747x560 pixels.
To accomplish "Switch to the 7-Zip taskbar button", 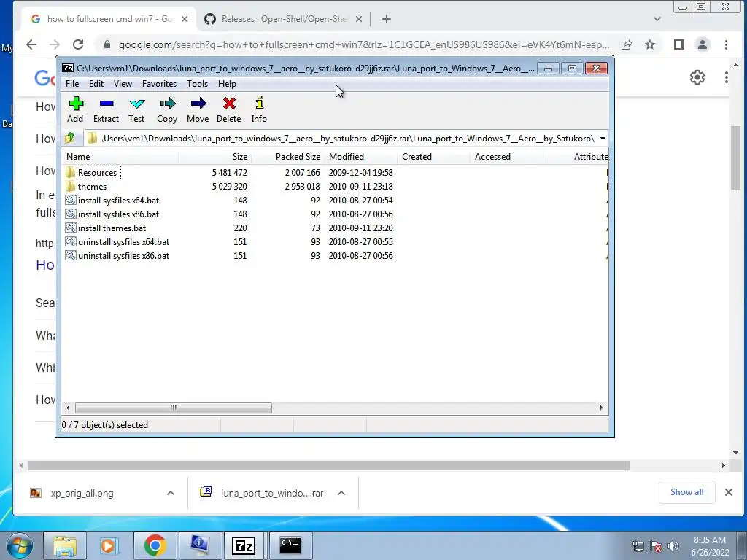I will click(x=244, y=545).
